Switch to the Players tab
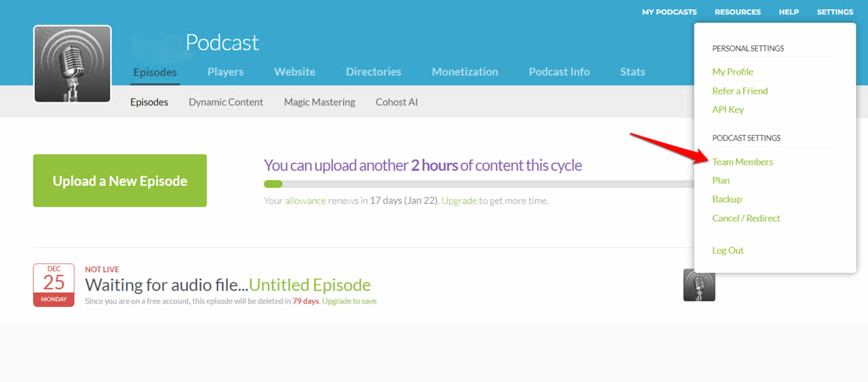The width and height of the screenshot is (868, 382). point(225,72)
